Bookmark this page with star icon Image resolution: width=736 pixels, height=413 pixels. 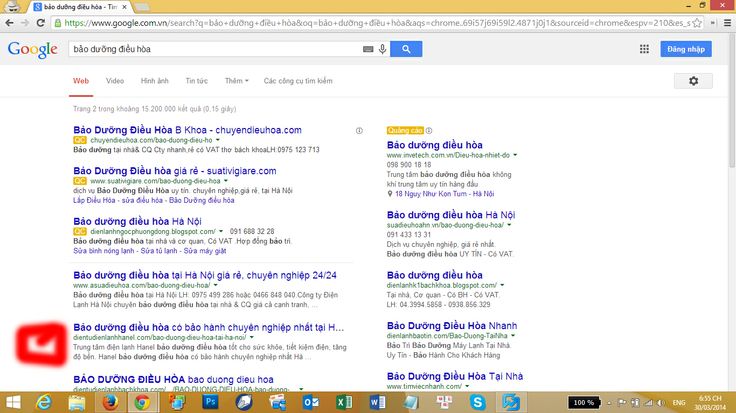coord(697,23)
